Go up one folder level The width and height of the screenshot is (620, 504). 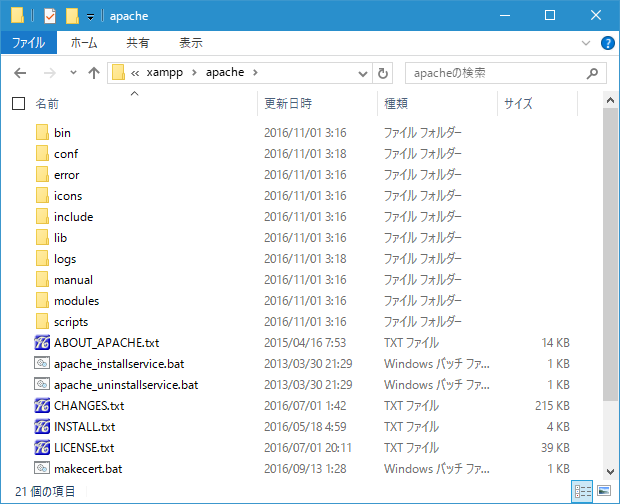(x=94, y=73)
